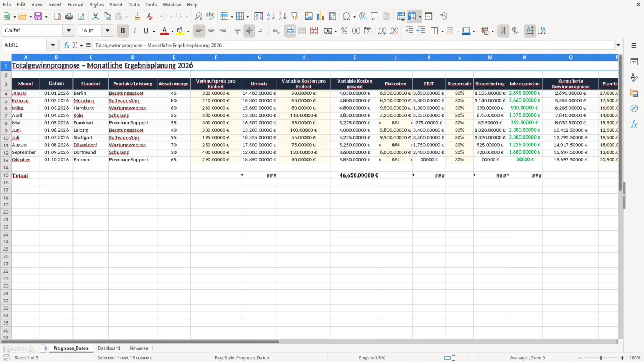The image size is (644, 362).
Task: Open sidebar Functions panel
Action: coord(634,124)
